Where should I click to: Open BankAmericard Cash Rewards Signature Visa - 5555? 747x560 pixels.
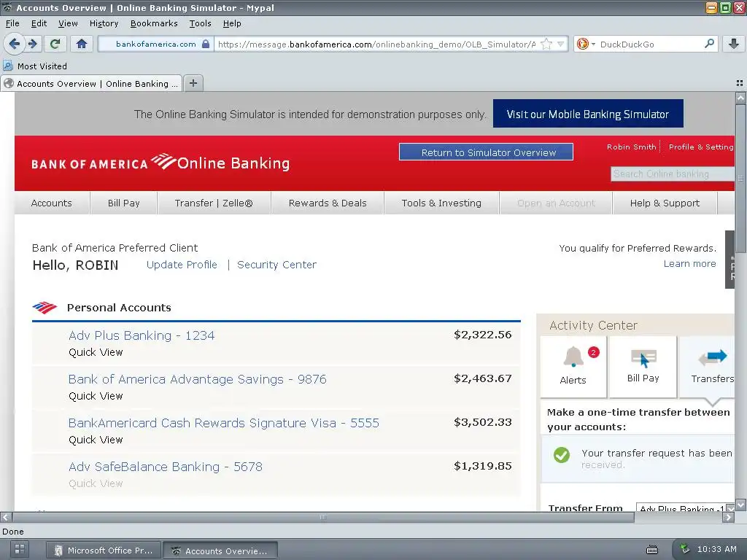(223, 423)
